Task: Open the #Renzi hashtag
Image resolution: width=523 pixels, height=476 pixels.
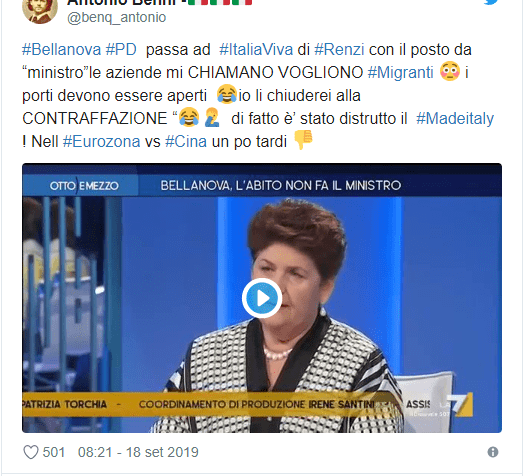Action: (339, 50)
